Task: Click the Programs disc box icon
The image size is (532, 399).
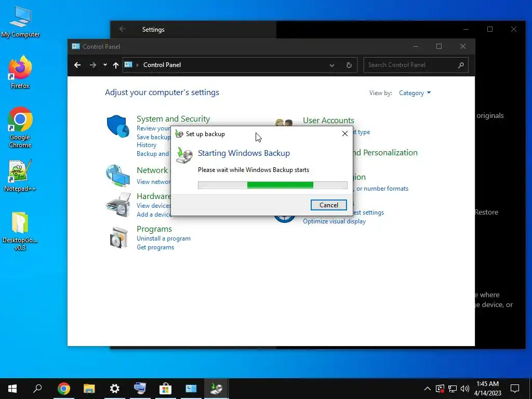Action: tap(119, 237)
